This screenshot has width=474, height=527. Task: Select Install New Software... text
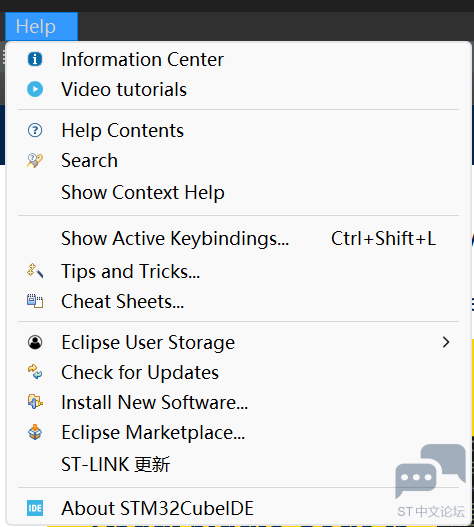155,402
